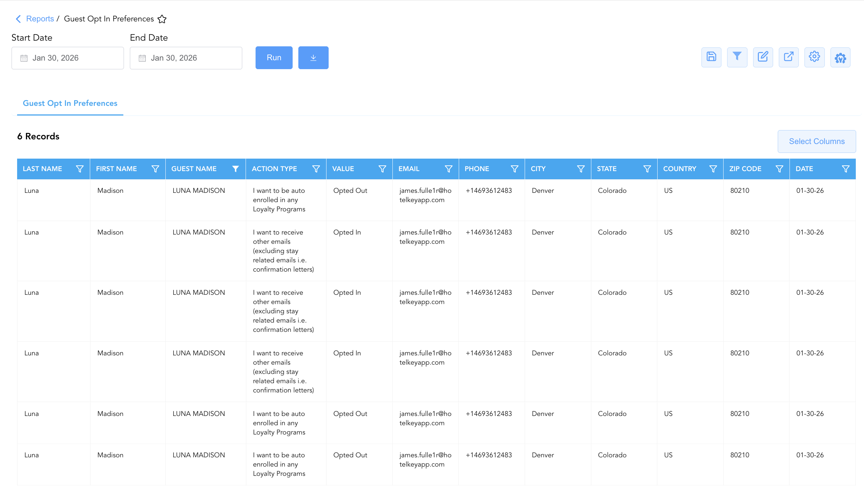This screenshot has width=864, height=504.
Task: Go back to the Reports link
Action: 40,19
